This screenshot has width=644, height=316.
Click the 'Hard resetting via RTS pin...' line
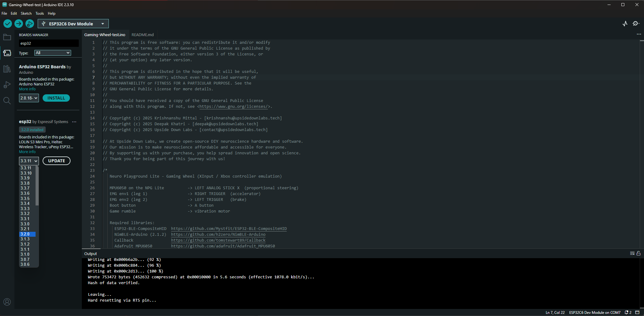point(122,300)
